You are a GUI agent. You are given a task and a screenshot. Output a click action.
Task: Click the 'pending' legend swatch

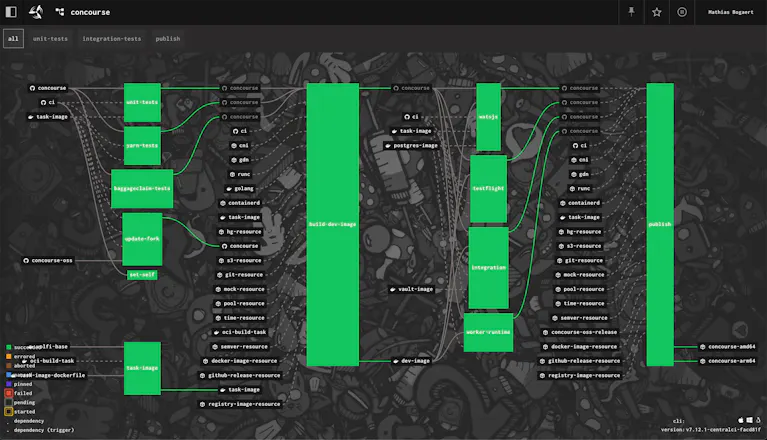9,402
